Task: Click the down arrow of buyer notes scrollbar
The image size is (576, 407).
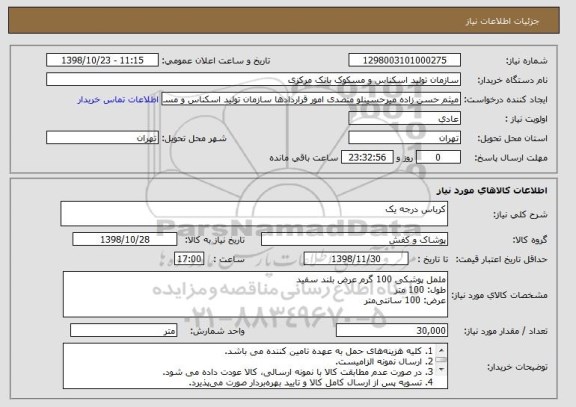Action: click(x=441, y=370)
